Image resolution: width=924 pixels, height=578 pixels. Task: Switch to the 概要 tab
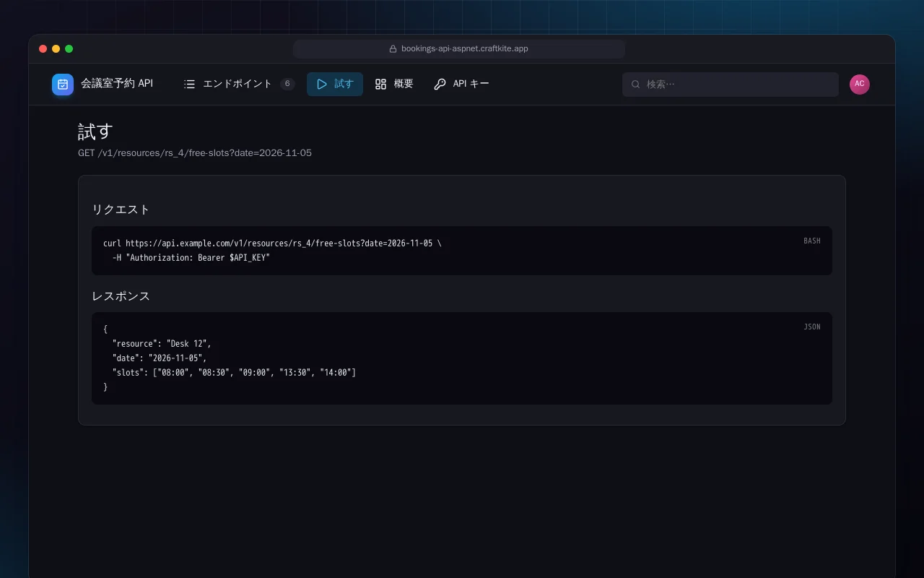coord(394,84)
